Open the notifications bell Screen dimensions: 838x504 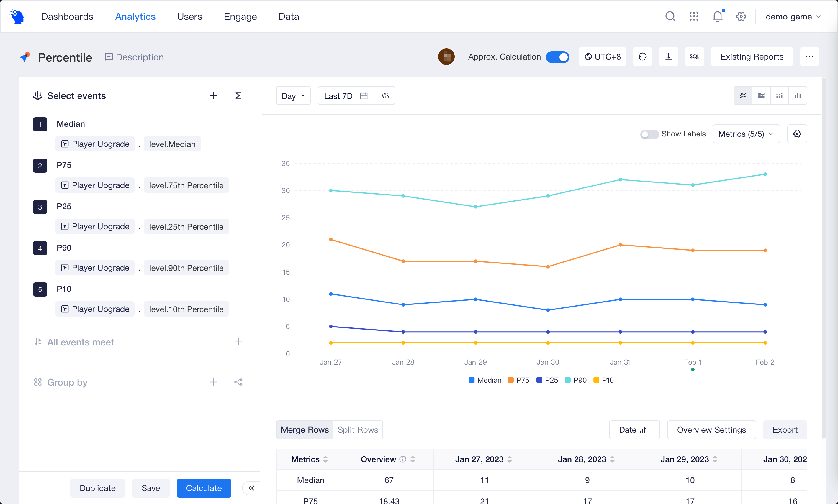tap(717, 16)
